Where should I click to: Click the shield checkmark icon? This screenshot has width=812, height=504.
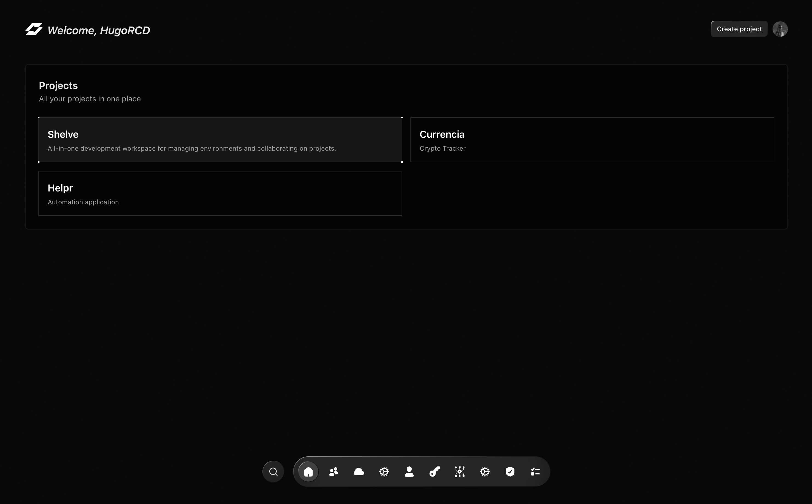(x=510, y=472)
